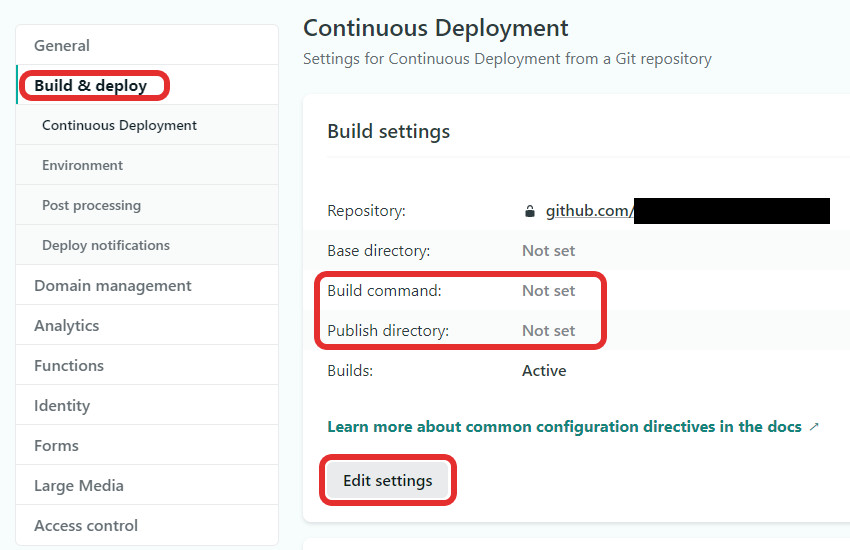Open the Post processing subsection
The image size is (850, 550).
[x=91, y=206]
